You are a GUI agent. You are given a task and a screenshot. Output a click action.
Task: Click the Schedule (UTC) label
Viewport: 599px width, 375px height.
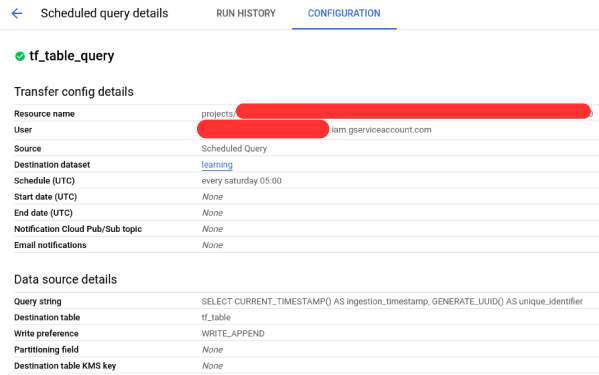44,181
